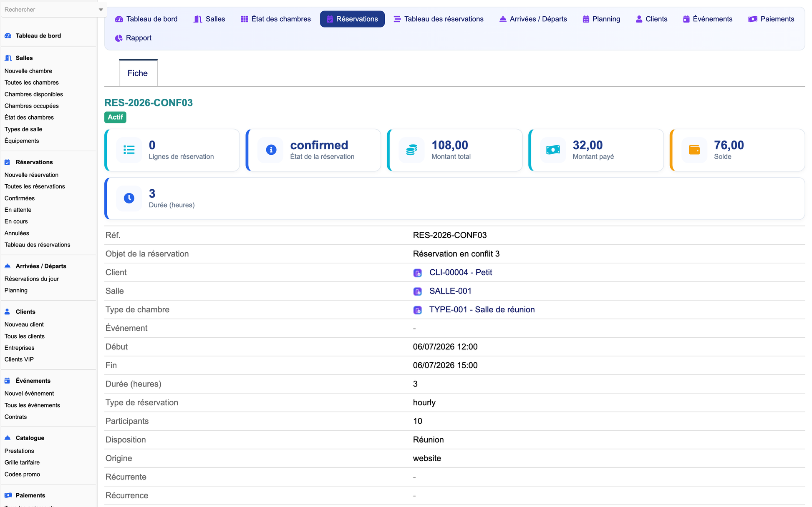Viewport: 812px width, 507px height.
Task: Click the 'Réservation en conflit 3' value
Action: [x=456, y=254]
